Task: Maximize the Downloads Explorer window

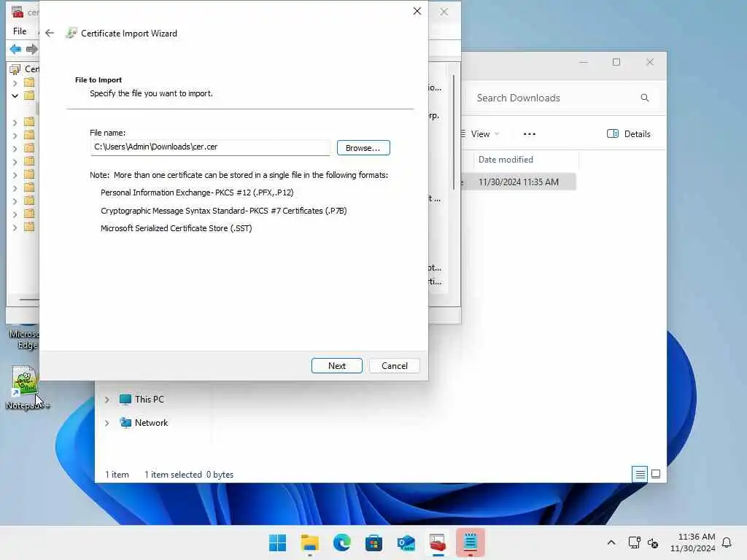Action: [616, 62]
